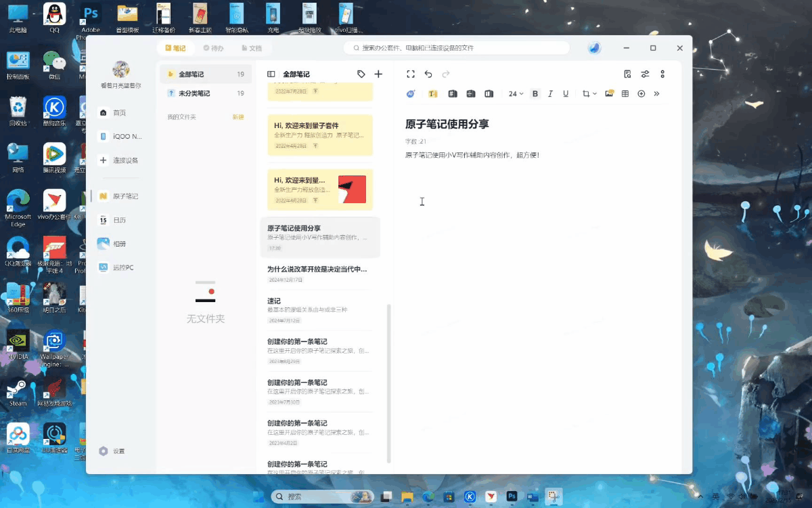Select the 全部笔记 folder
Viewport: 812px width, 508px height.
coord(206,74)
